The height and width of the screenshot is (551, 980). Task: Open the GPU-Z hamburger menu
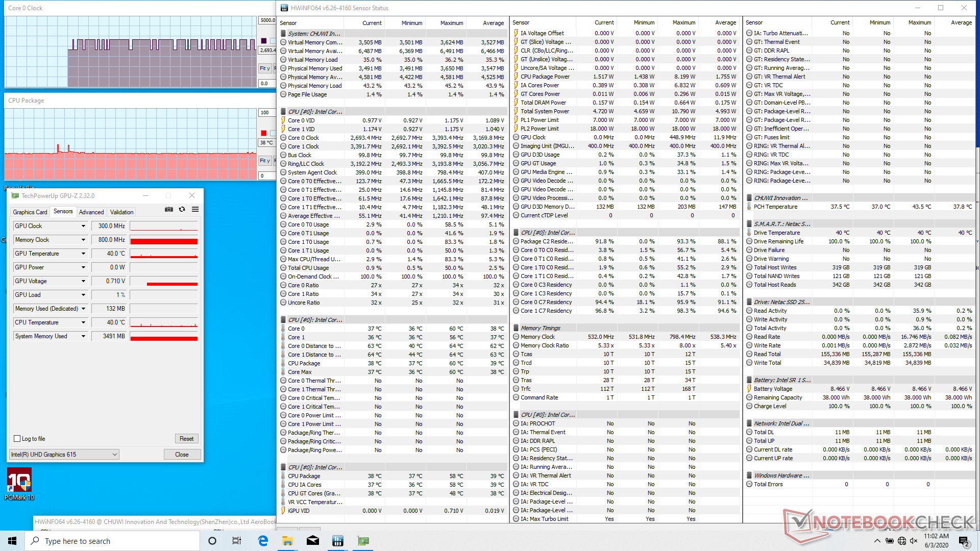(195, 210)
